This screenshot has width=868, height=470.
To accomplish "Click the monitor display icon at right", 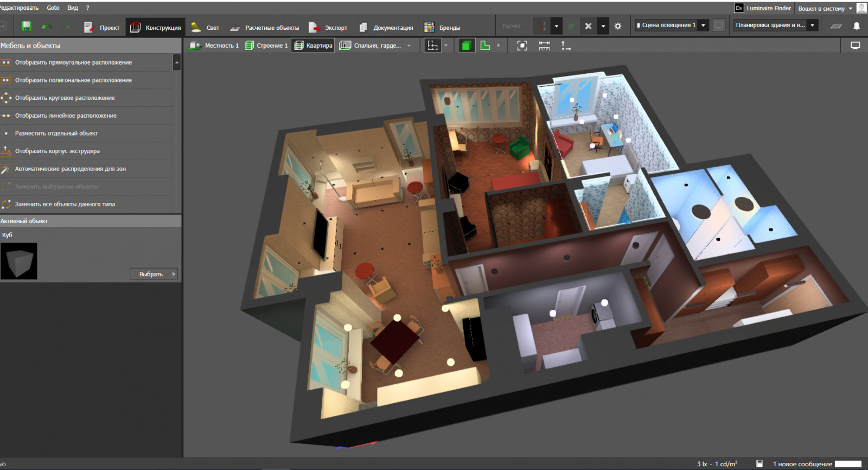I will 856,46.
